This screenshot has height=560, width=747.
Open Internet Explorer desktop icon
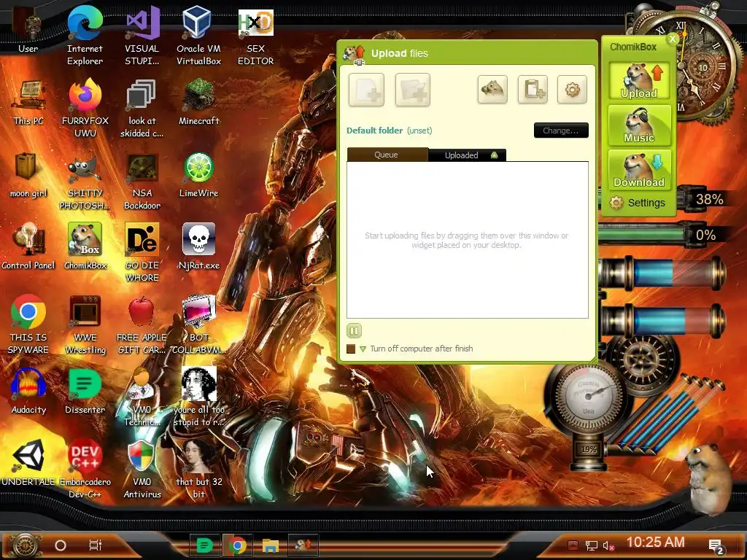[x=85, y=36]
